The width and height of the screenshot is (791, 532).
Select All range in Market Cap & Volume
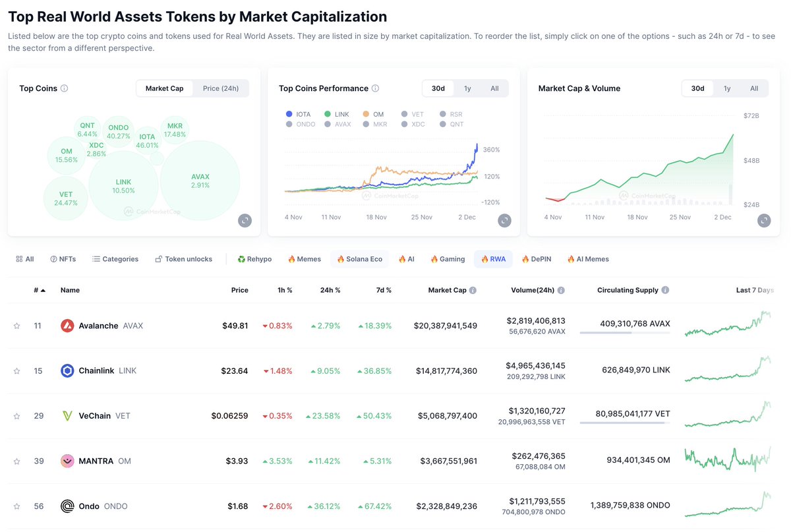pyautogui.click(x=754, y=88)
